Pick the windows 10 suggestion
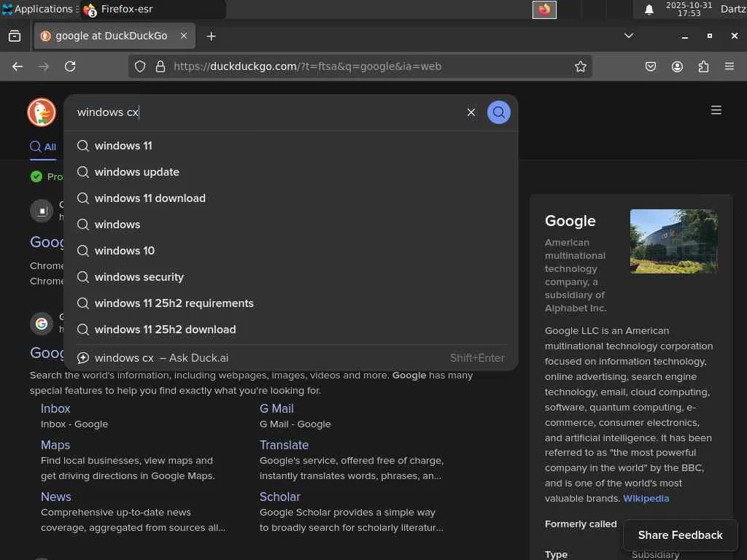This screenshot has width=747, height=560. [x=291, y=251]
